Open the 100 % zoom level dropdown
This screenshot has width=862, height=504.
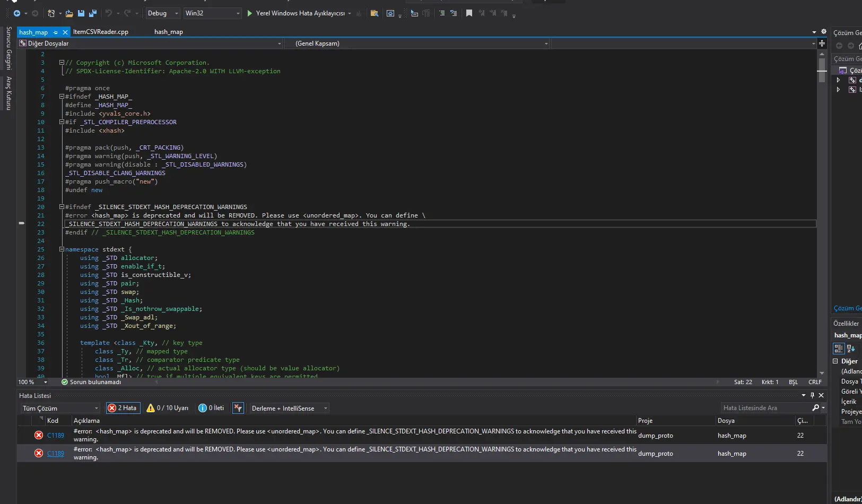pyautogui.click(x=33, y=382)
